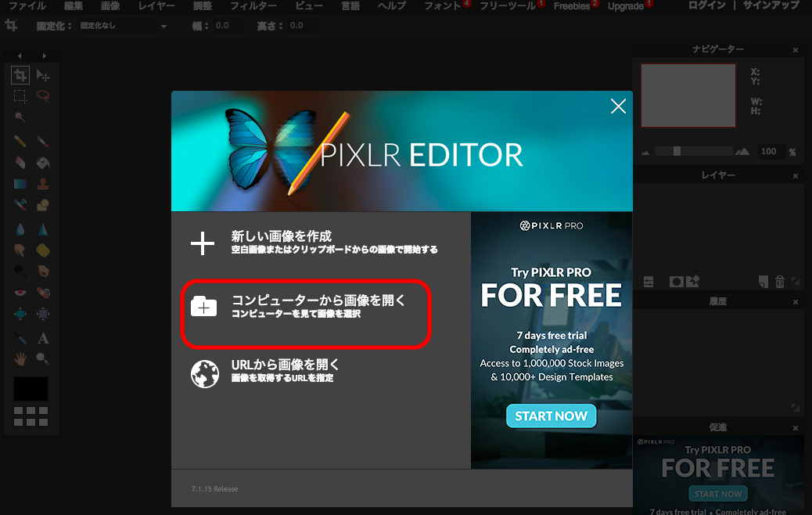This screenshot has width=812, height=515.
Task: Select the Paint Bucket tool
Action: [x=43, y=163]
